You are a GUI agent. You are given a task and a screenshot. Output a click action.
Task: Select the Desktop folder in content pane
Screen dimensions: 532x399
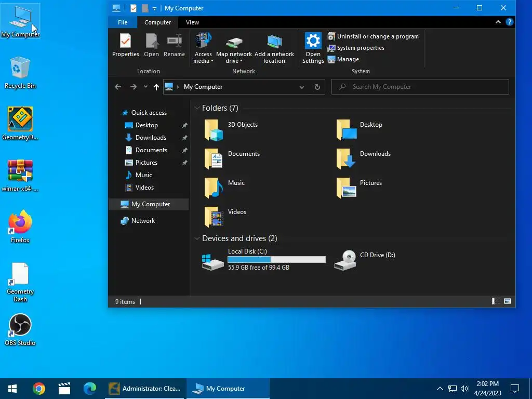click(360, 129)
